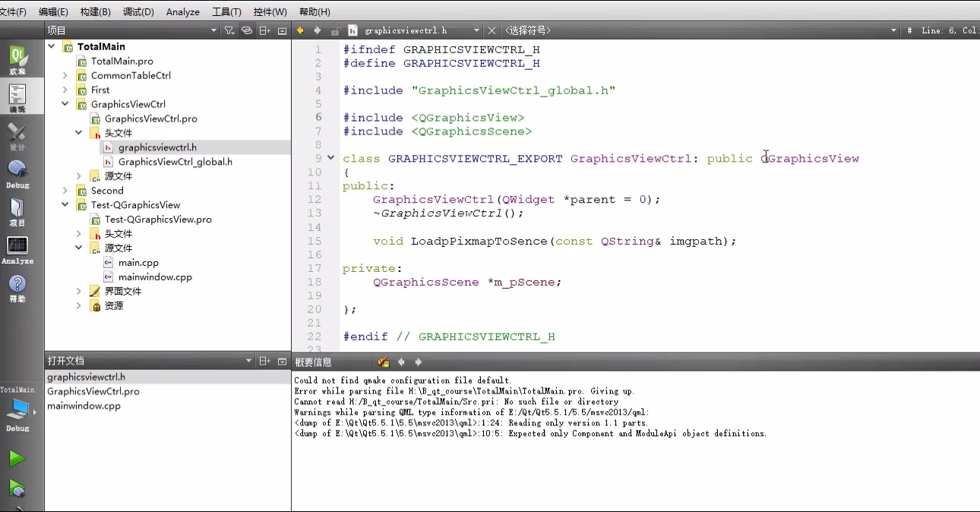Clear the general messages output pane
Viewport: 980px width, 512px height.
pos(384,362)
